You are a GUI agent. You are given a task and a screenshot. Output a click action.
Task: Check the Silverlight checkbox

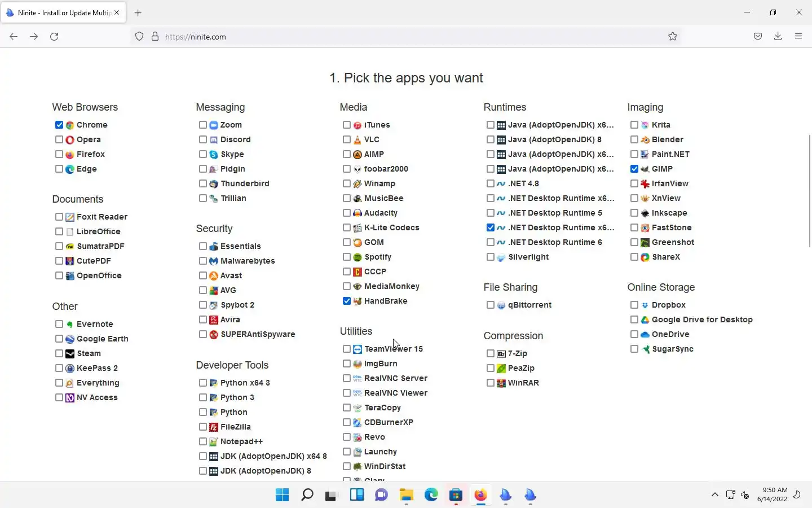tap(491, 257)
